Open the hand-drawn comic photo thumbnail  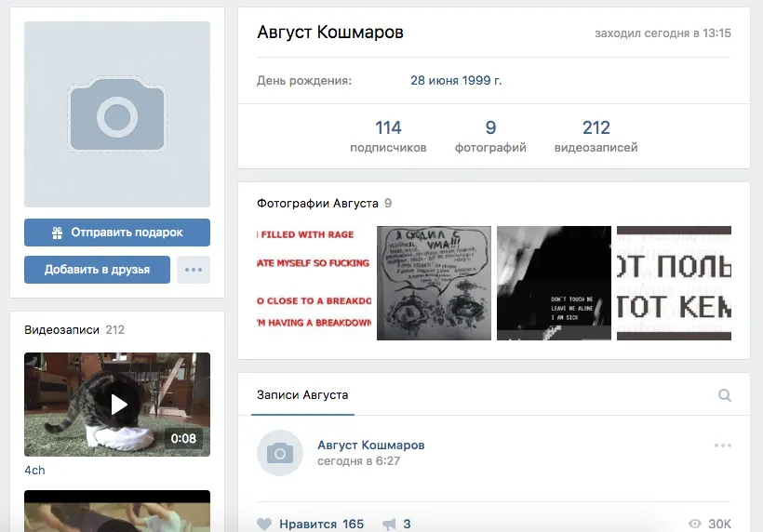(x=434, y=283)
